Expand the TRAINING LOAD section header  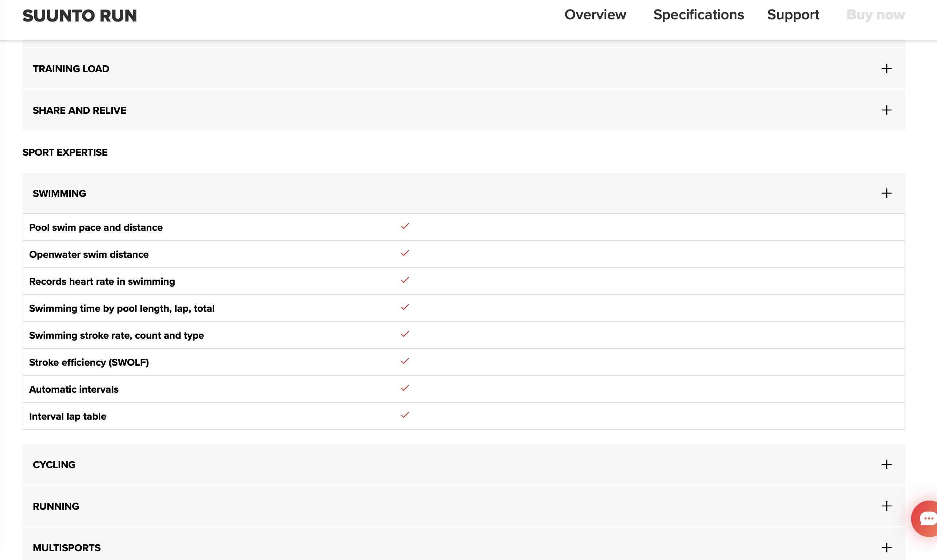pos(71,69)
